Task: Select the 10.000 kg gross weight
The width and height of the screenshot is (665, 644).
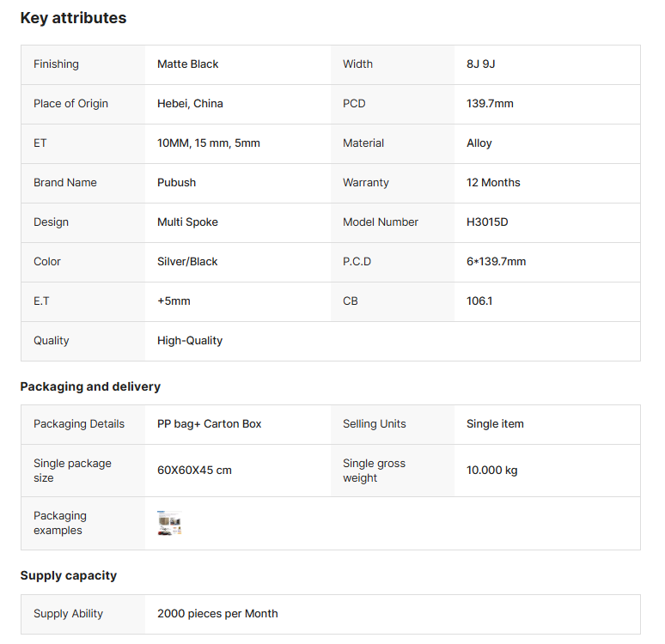Action: pyautogui.click(x=491, y=471)
